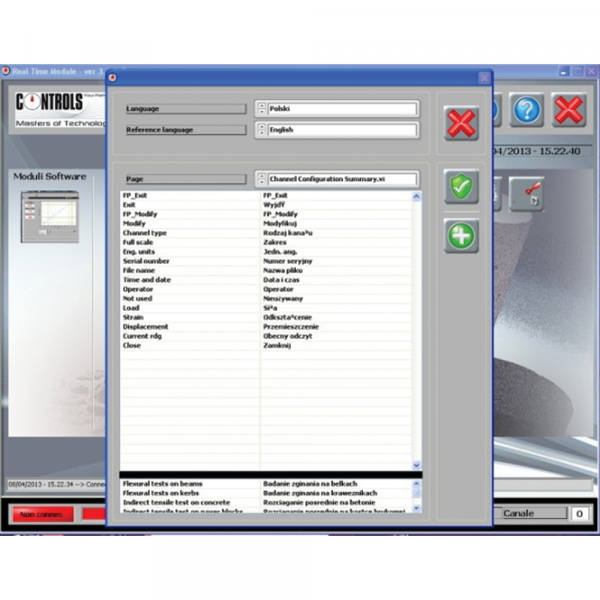Click the translation list scrollbar down arrow
600x600 pixels.
pyautogui.click(x=417, y=465)
